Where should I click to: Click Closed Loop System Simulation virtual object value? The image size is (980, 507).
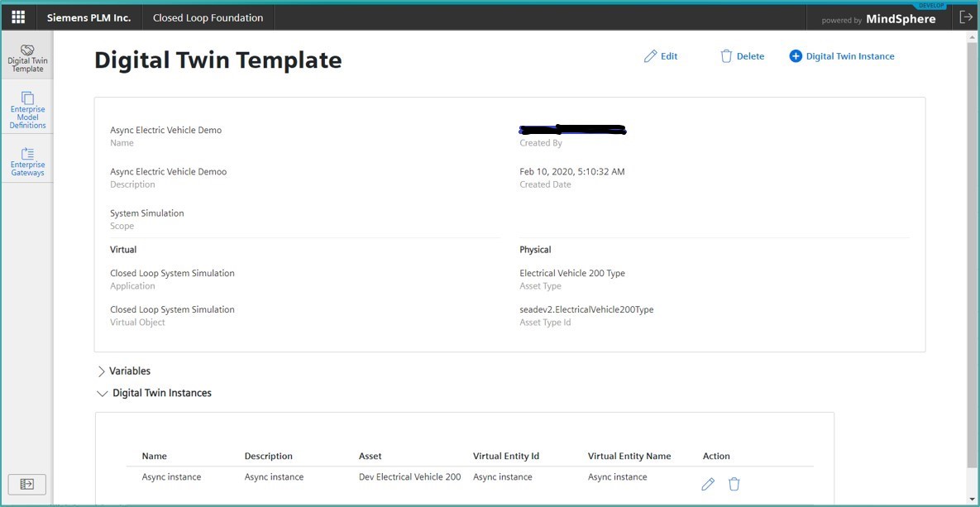tap(172, 309)
